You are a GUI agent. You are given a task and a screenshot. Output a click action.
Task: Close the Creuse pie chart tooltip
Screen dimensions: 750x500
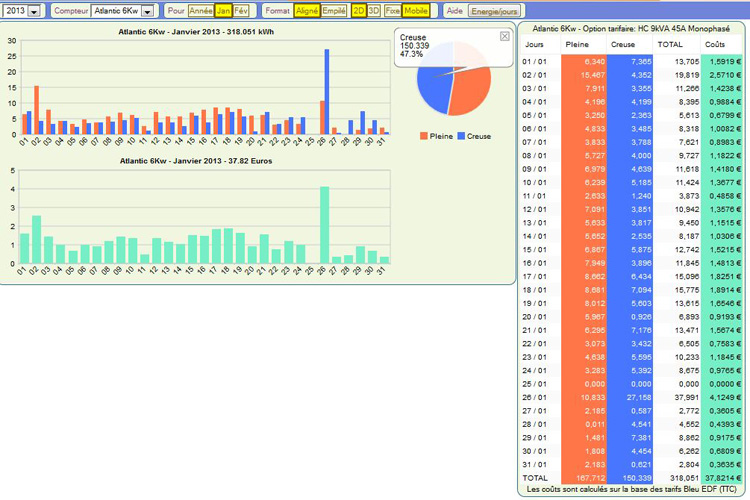[504, 36]
